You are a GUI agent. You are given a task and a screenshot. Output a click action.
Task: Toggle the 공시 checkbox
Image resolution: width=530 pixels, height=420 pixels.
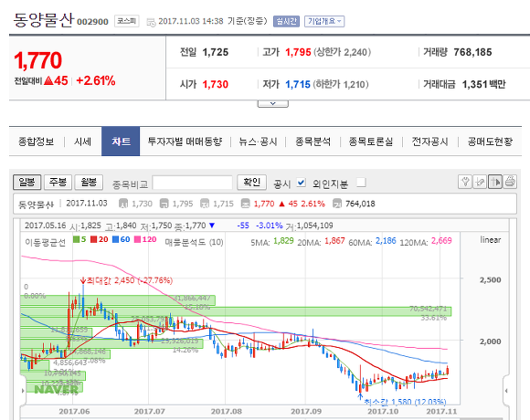point(301,183)
